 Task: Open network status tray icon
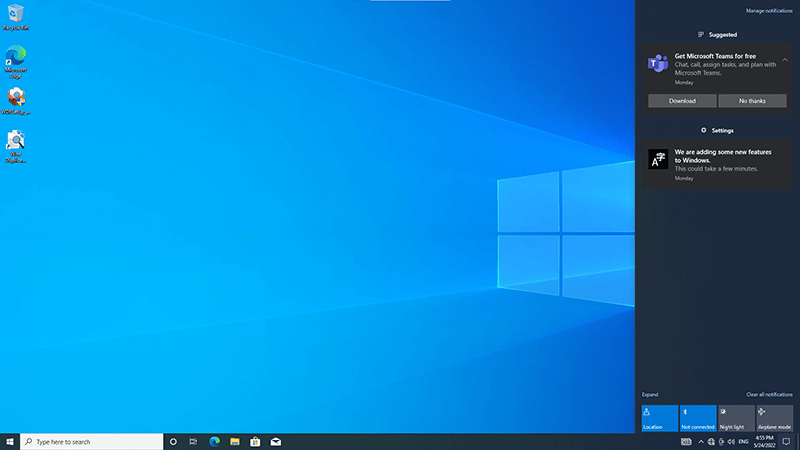click(711, 442)
